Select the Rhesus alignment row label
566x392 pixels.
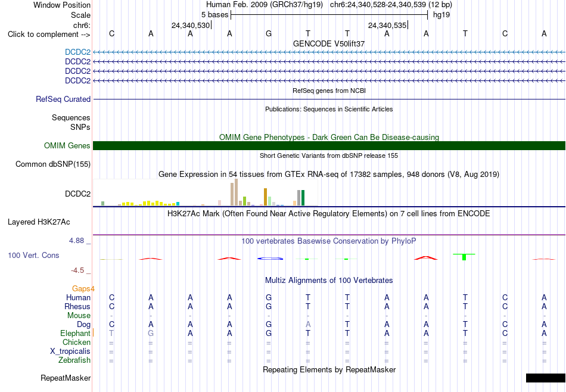point(77,306)
